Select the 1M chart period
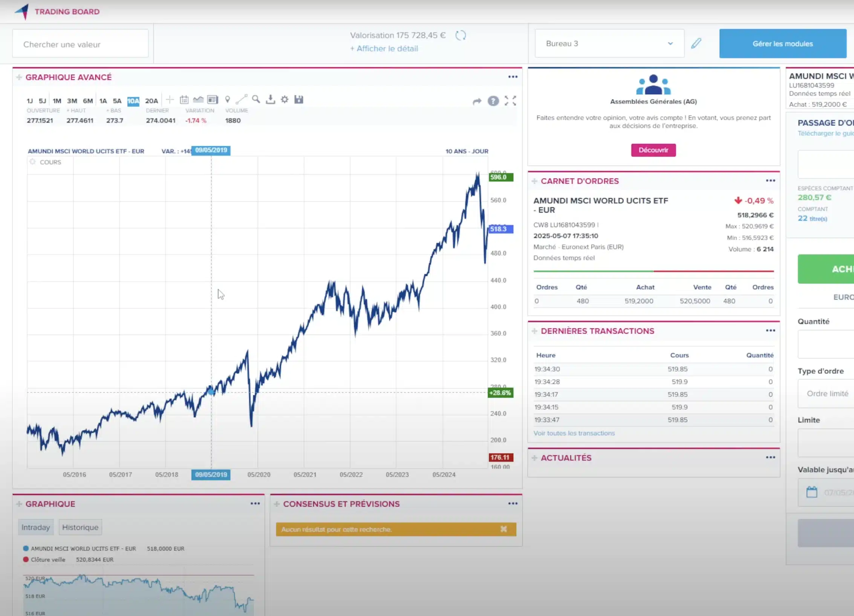The height and width of the screenshot is (616, 854). (x=57, y=101)
